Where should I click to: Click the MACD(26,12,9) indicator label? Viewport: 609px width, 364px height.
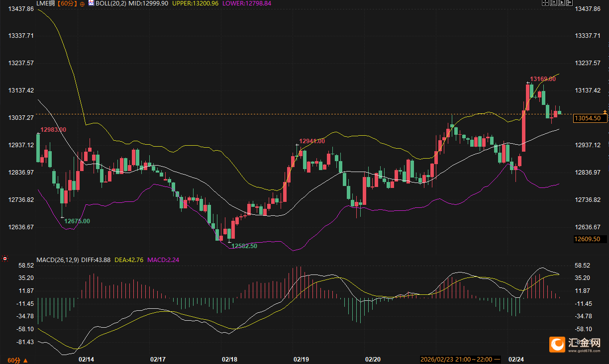pyautogui.click(x=57, y=260)
